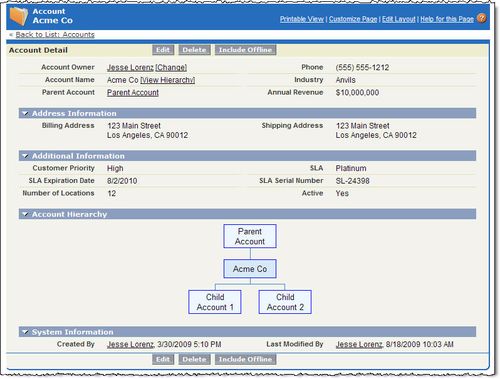Collapse the Additional Information section
The image size is (500, 379).
click(x=25, y=156)
